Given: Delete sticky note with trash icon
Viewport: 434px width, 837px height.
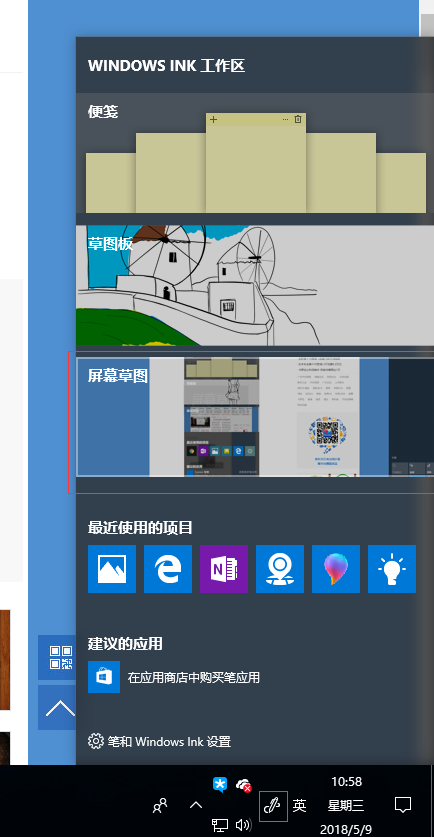Looking at the screenshot, I should click(298, 119).
